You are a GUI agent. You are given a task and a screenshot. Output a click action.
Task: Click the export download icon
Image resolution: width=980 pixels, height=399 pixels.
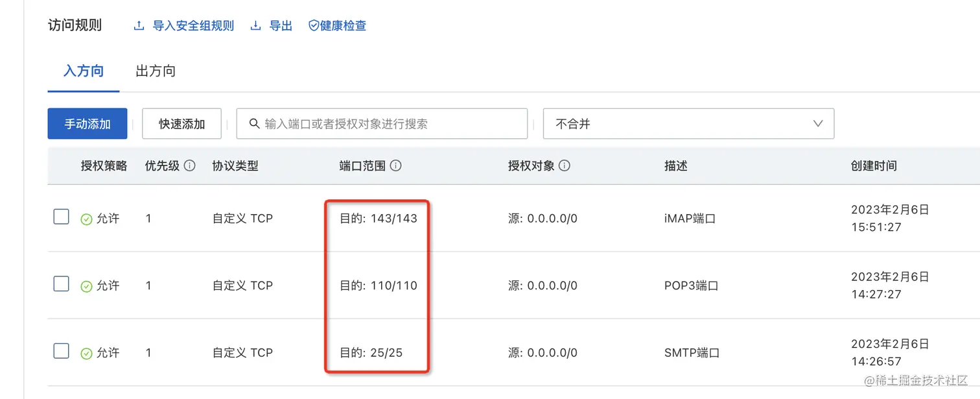[x=256, y=26]
